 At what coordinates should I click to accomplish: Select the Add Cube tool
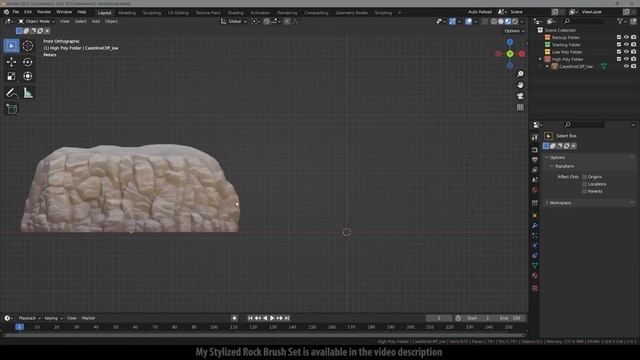(x=11, y=109)
